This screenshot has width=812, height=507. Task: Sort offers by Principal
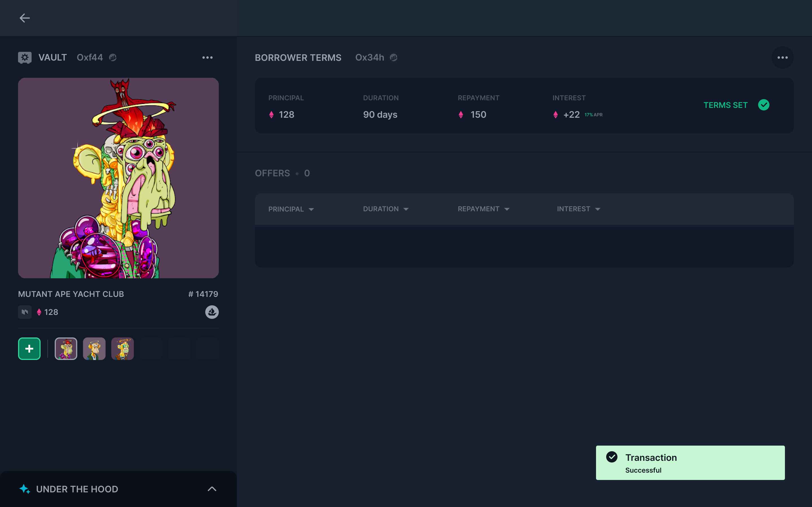pyautogui.click(x=291, y=209)
